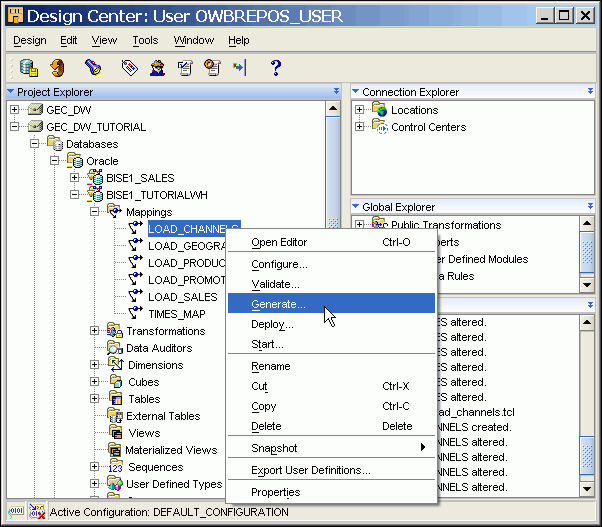Expand the Control Centers node
Viewport: 602px width, 527px height.
[x=360, y=126]
